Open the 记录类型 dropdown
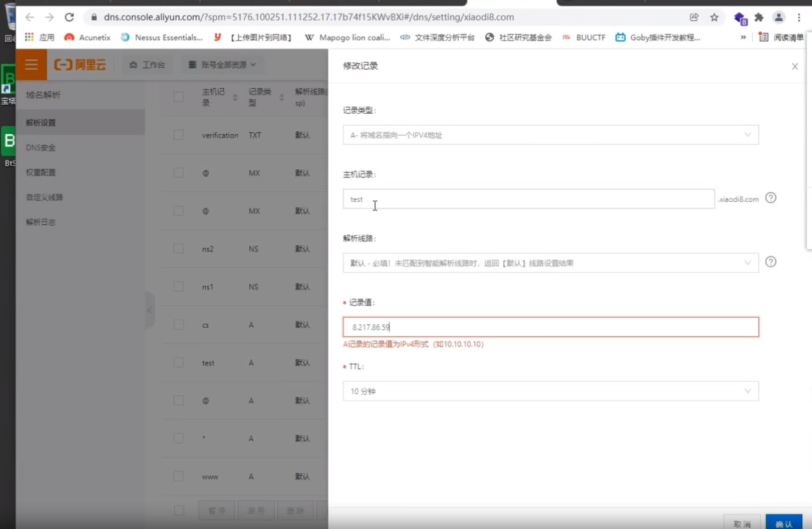812x529 pixels. coord(551,135)
